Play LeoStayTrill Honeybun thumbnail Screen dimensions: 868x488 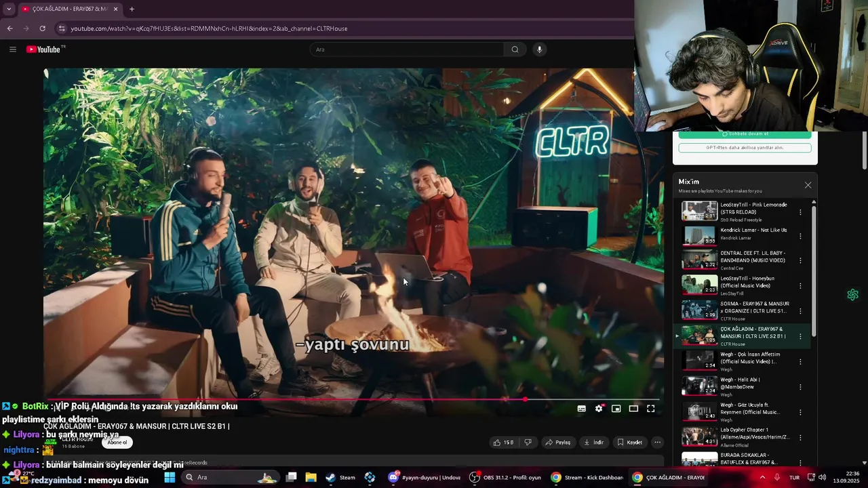(x=699, y=285)
